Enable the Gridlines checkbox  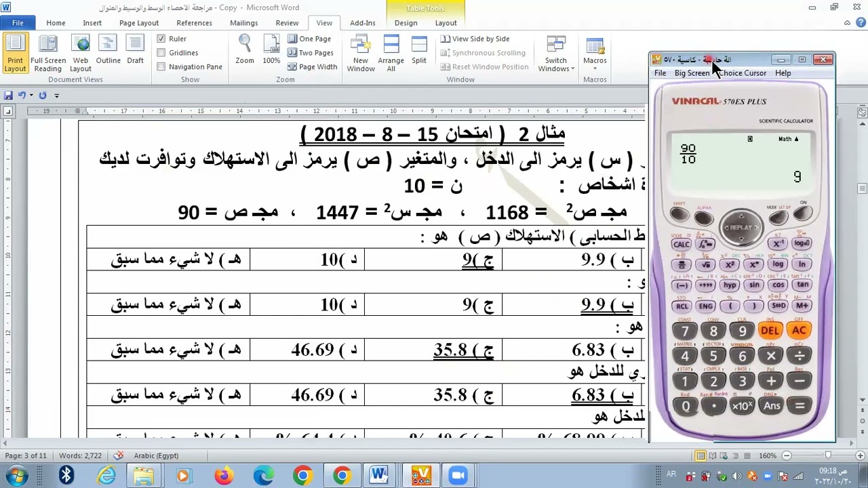click(x=178, y=53)
